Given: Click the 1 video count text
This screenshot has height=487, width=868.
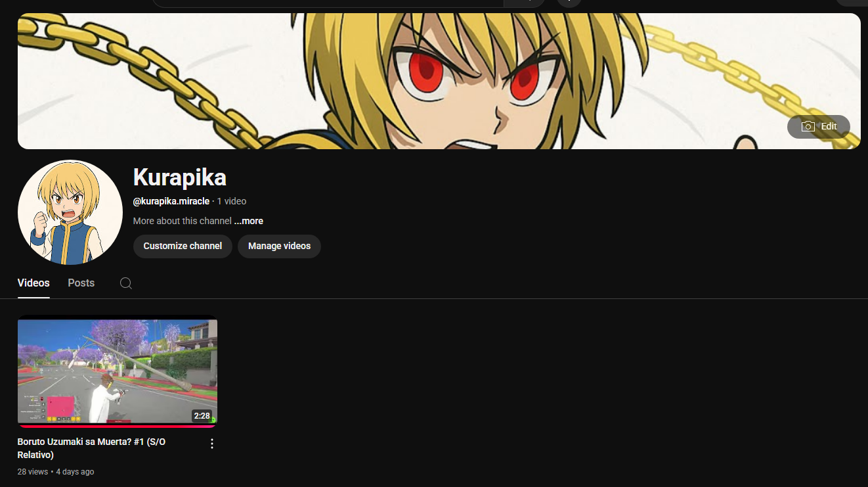Looking at the screenshot, I should coord(232,201).
